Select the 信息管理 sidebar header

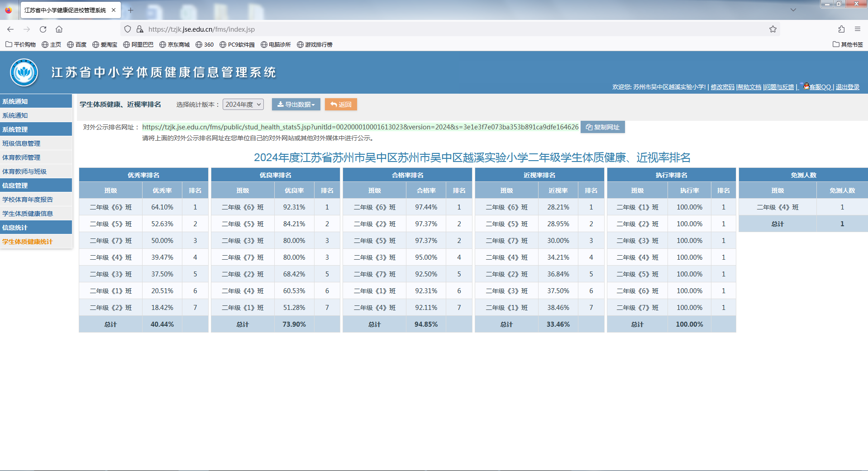click(36, 186)
